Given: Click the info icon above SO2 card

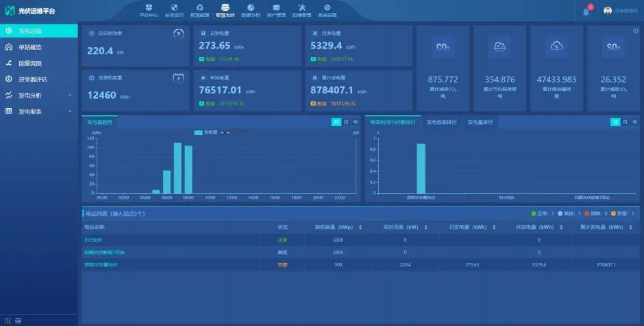Looking at the screenshot, I should (x=635, y=31).
